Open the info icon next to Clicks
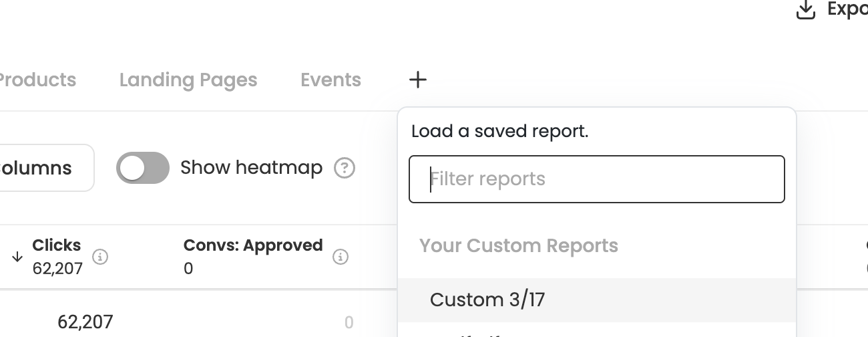The image size is (868, 337). tap(100, 256)
